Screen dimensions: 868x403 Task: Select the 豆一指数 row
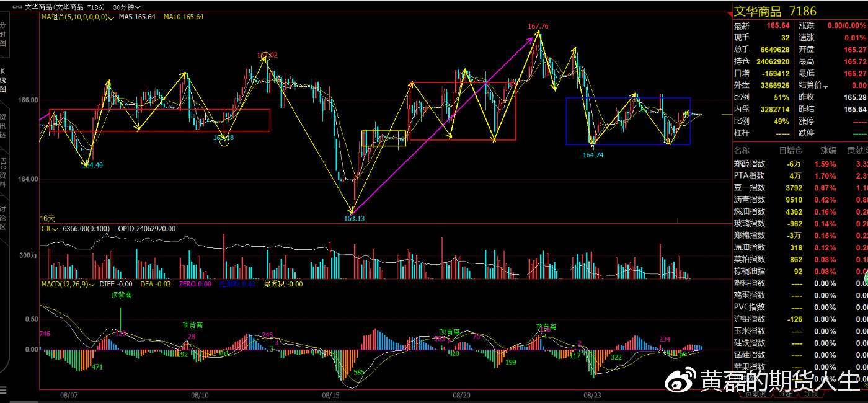800,188
